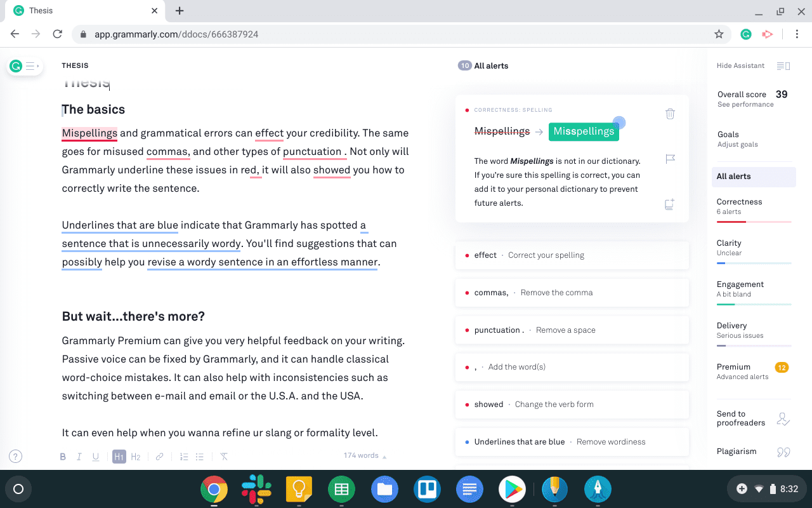Flag the Mispellings suggestion as incorrect
The width and height of the screenshot is (812, 508).
tap(670, 159)
